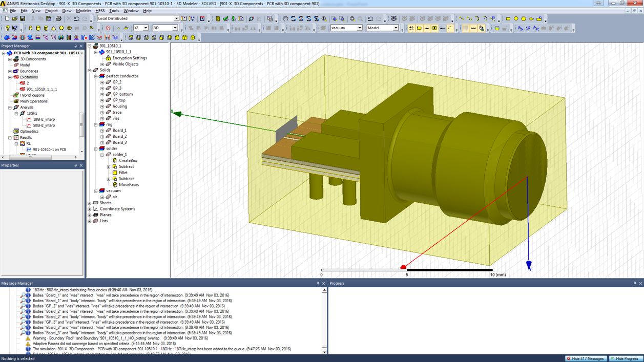Click the Message Manager vertical scrollbar

(x=324, y=320)
